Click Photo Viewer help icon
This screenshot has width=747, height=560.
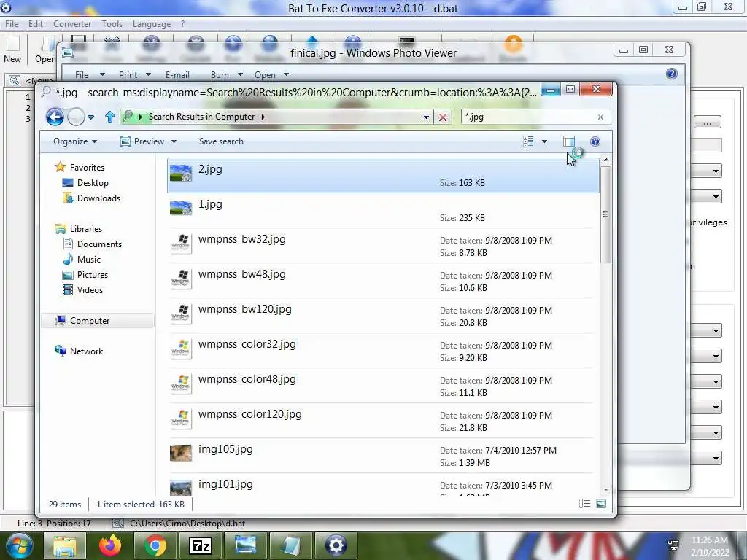click(672, 74)
